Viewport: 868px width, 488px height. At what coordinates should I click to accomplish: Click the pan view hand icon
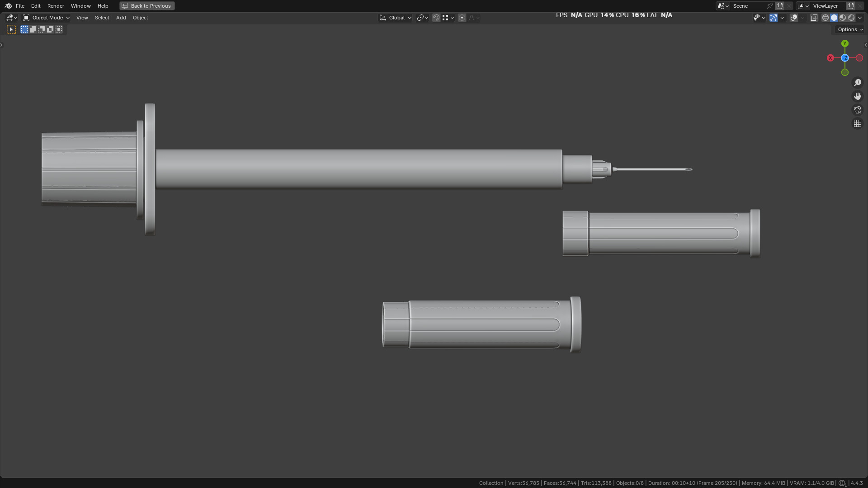[858, 96]
